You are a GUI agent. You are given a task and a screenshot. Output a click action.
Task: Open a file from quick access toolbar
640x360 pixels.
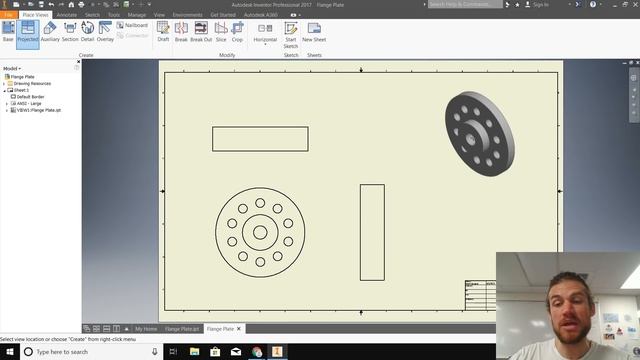point(31,4)
